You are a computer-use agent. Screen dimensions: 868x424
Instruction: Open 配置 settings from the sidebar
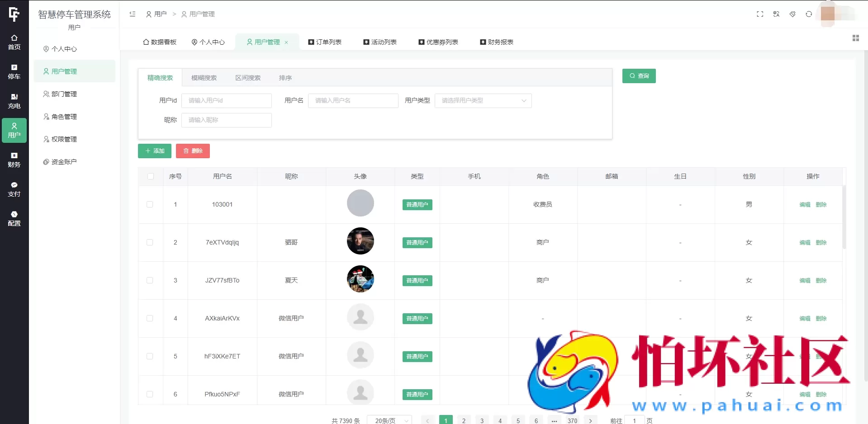click(x=14, y=218)
